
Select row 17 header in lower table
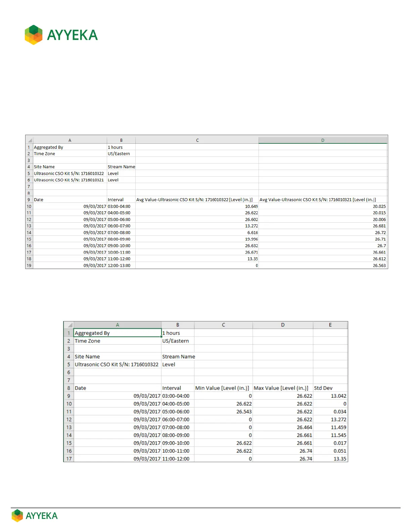click(x=69, y=459)
